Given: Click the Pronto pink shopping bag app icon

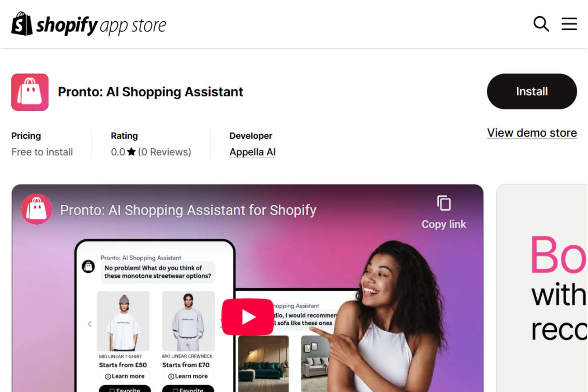Looking at the screenshot, I should (30, 92).
